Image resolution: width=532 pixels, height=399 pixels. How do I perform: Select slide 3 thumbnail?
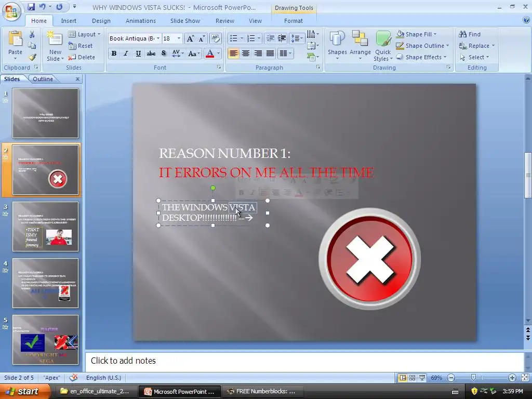pyautogui.click(x=46, y=227)
